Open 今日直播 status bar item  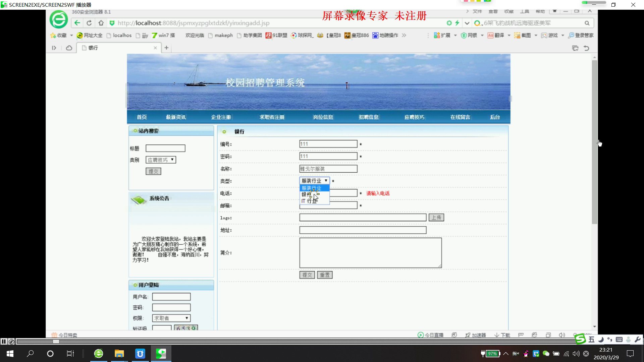coord(431,335)
